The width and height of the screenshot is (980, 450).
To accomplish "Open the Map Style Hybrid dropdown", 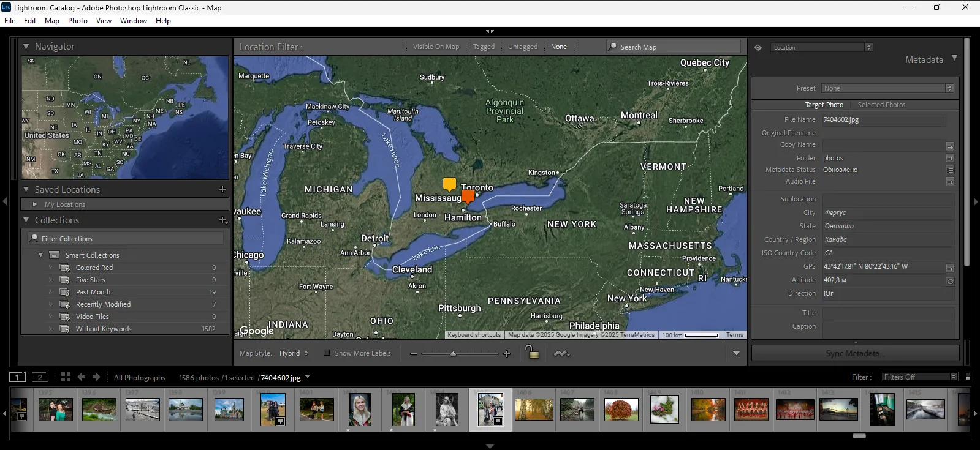I will [x=294, y=353].
